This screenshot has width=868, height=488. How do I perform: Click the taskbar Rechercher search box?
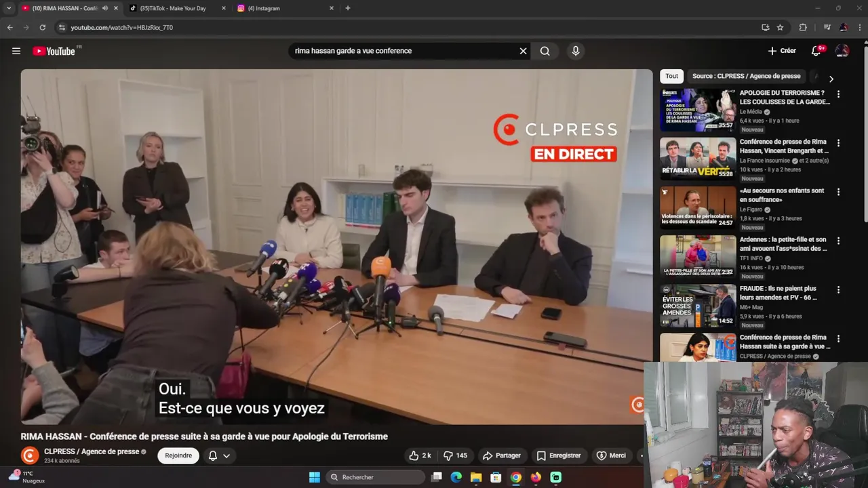[374, 477]
